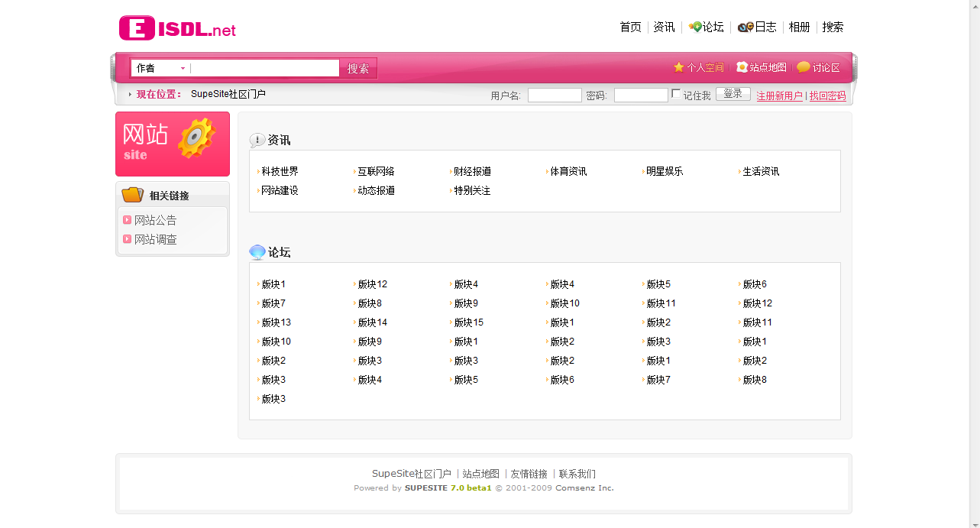Click the 资讯 section heading
Screen dimensions: 980x528
(279, 141)
